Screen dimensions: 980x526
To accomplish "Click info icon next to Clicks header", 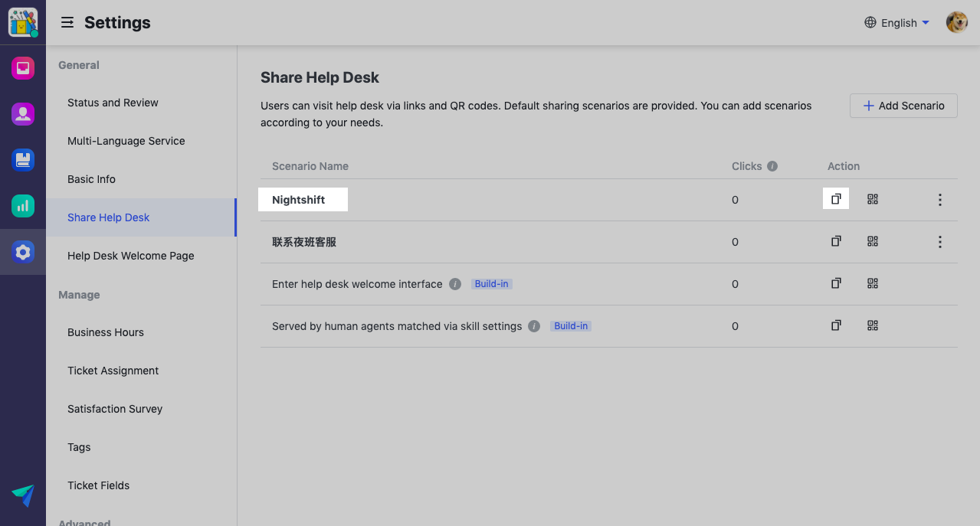I will coord(772,166).
